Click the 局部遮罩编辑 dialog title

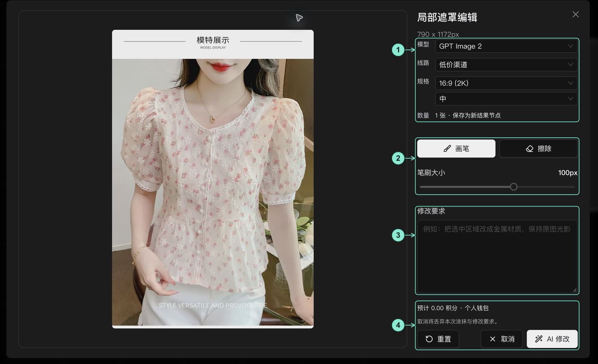tap(447, 17)
